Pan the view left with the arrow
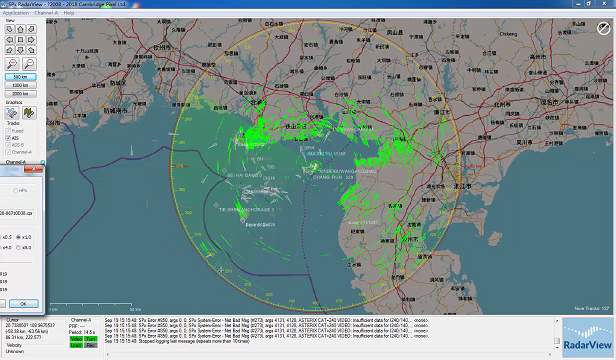Viewport: 616px width, 360px height. click(x=10, y=40)
